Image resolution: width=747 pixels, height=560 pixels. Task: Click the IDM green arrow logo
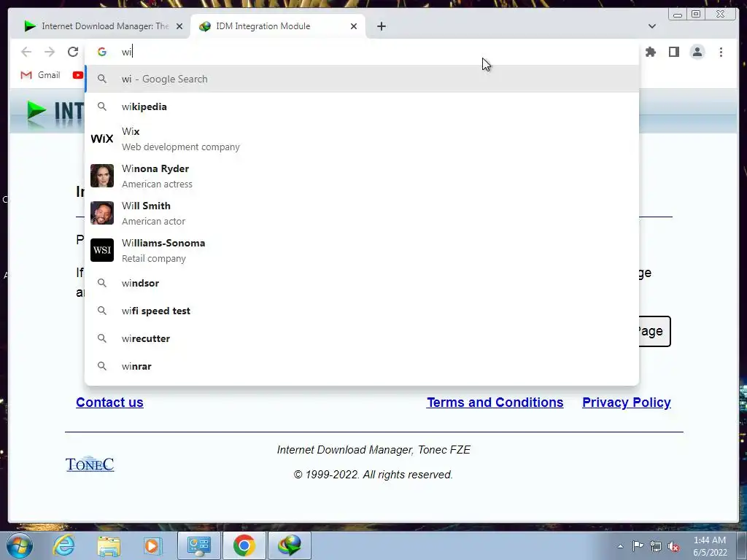36,111
